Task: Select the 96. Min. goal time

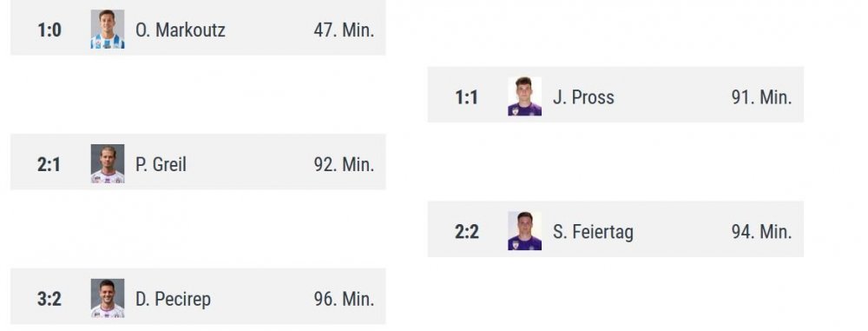Action: coord(344,300)
